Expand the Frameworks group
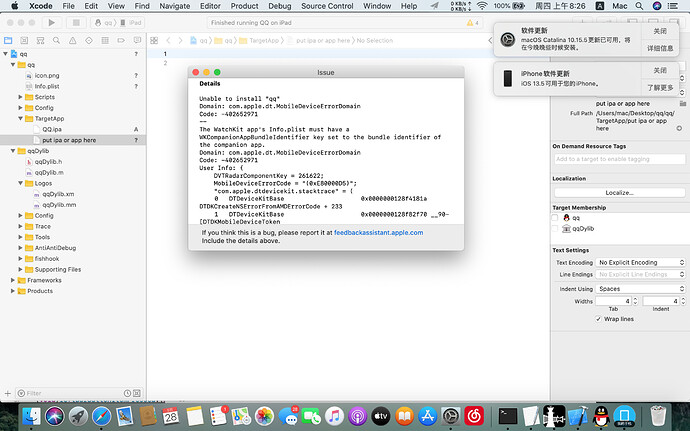The width and height of the screenshot is (690, 431). click(x=13, y=280)
